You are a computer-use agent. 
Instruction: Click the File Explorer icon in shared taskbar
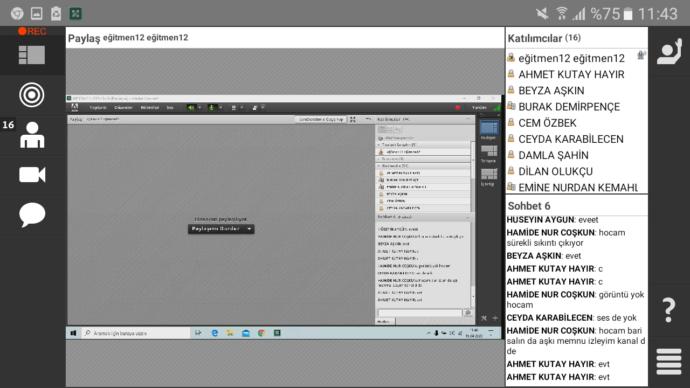pos(230,333)
